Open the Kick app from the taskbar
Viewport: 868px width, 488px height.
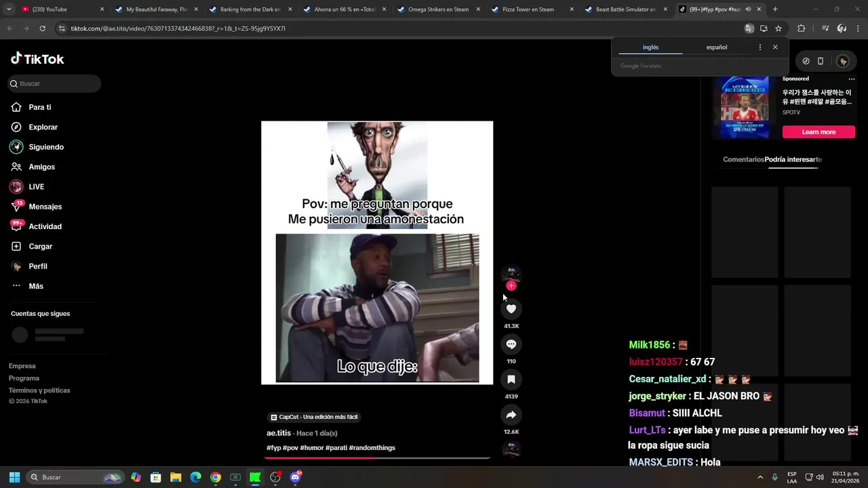point(255,477)
